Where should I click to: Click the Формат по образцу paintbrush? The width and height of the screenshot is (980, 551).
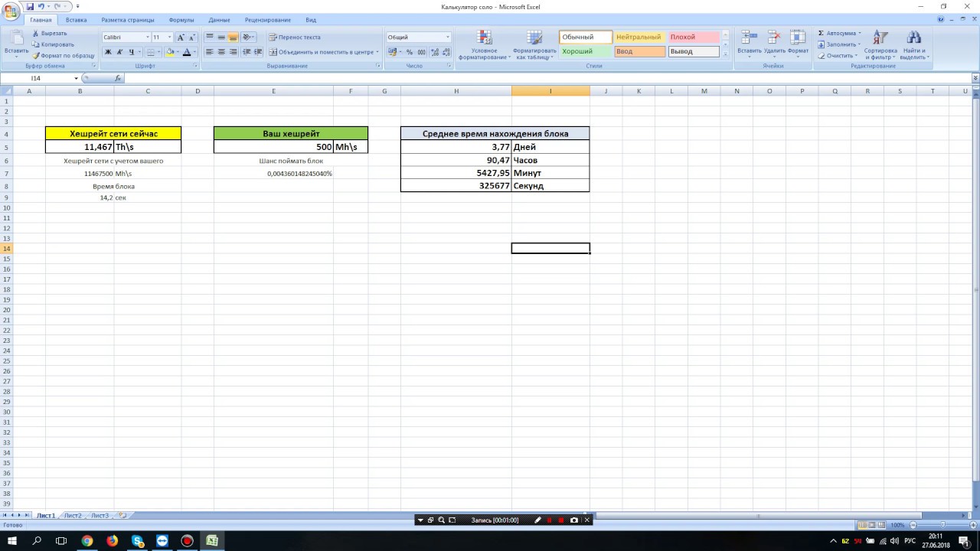(x=36, y=56)
